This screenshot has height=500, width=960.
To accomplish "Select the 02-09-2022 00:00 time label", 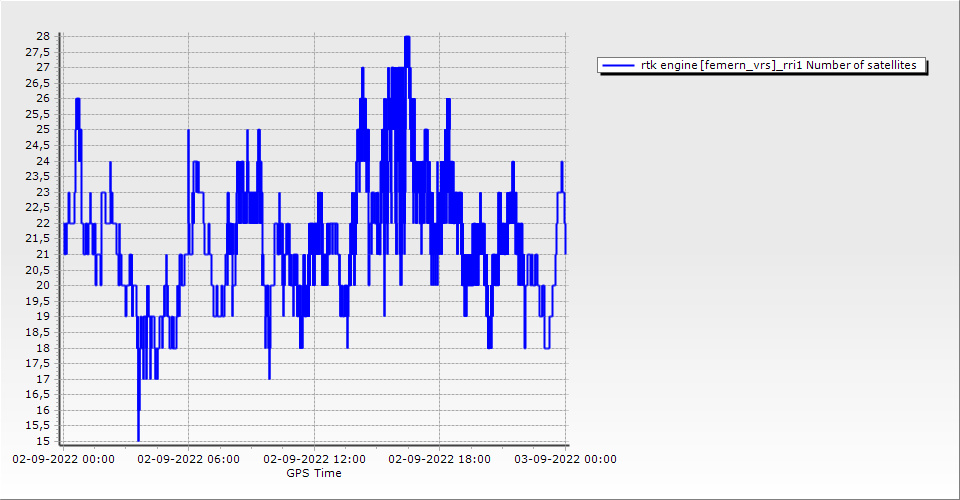I will click(63, 459).
